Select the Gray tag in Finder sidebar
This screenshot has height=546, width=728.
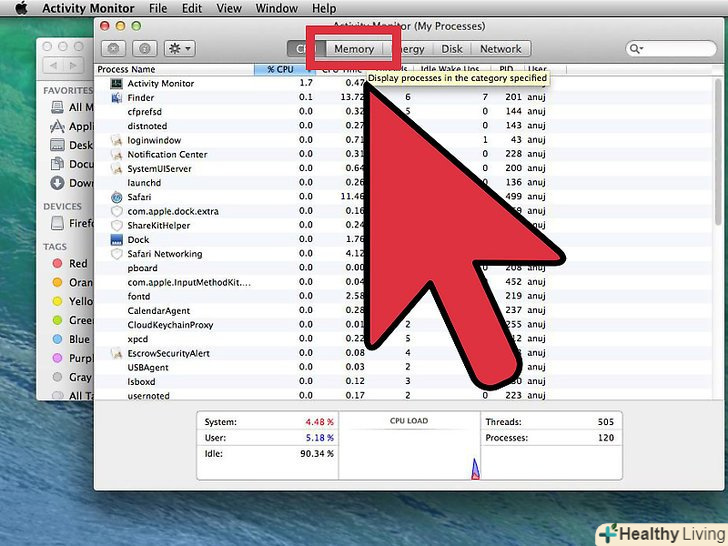click(x=72, y=377)
